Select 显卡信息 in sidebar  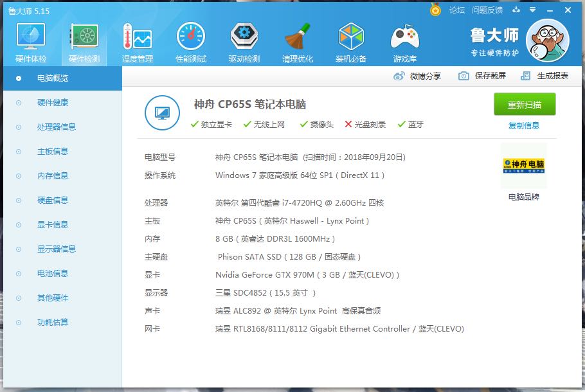(x=63, y=225)
